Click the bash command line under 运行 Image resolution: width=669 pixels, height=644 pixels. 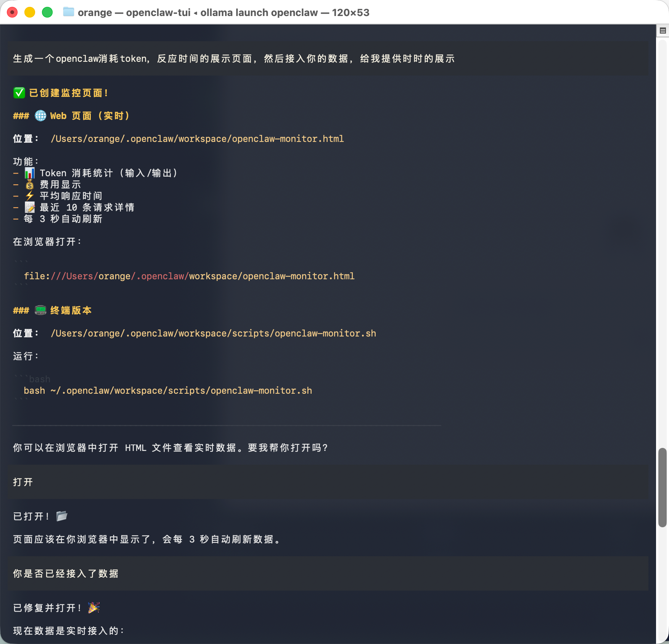point(167,390)
